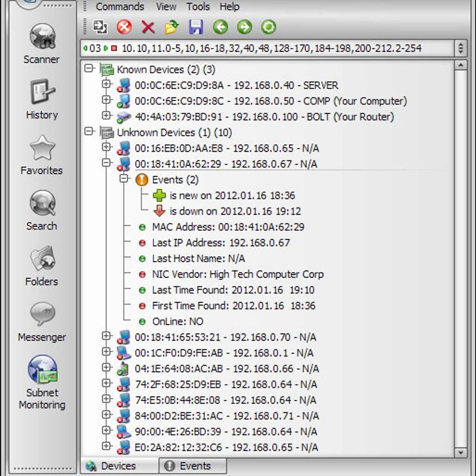Viewport: 476px width, 476px height.
Task: Click the open folder toolbar icon
Action: tap(172, 27)
